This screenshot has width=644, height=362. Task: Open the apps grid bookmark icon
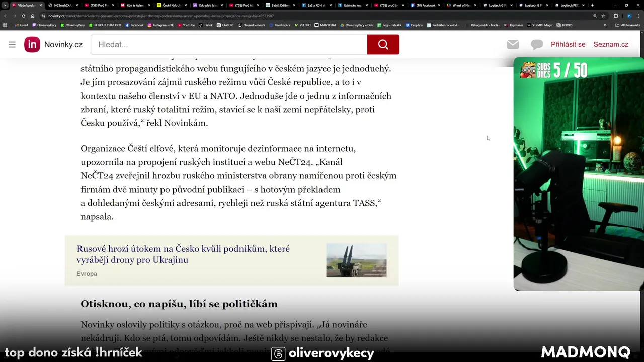(x=5, y=25)
